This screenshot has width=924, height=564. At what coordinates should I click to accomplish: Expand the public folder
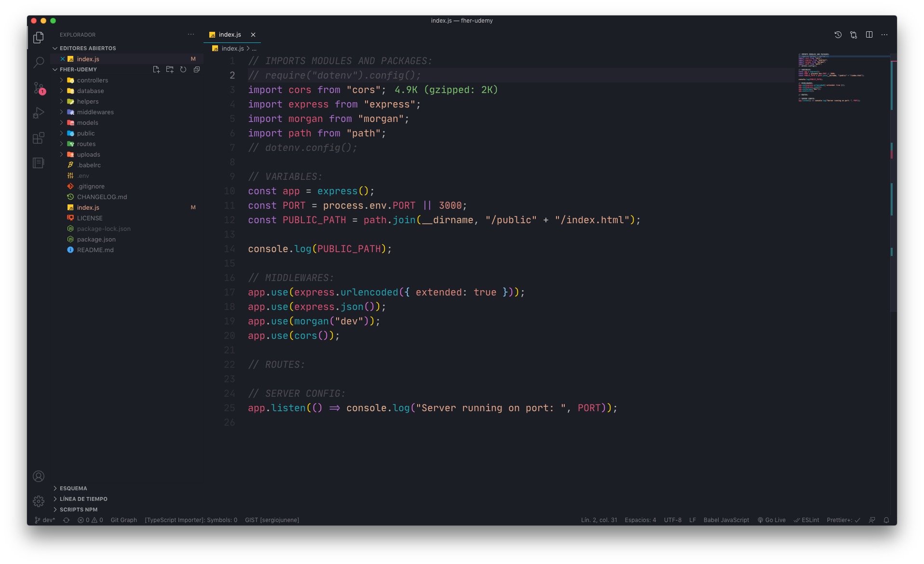coord(127,134)
